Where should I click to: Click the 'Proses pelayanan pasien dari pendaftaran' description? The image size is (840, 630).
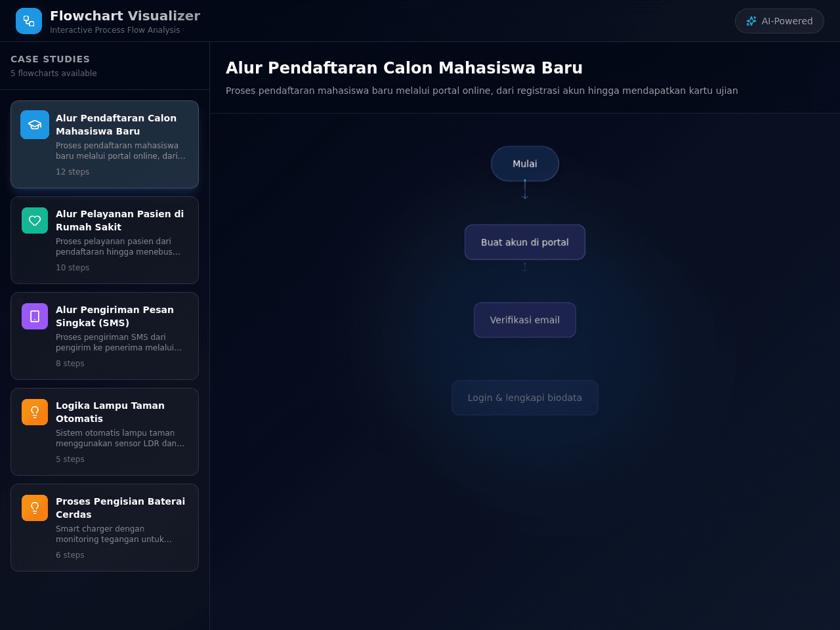(x=118, y=247)
